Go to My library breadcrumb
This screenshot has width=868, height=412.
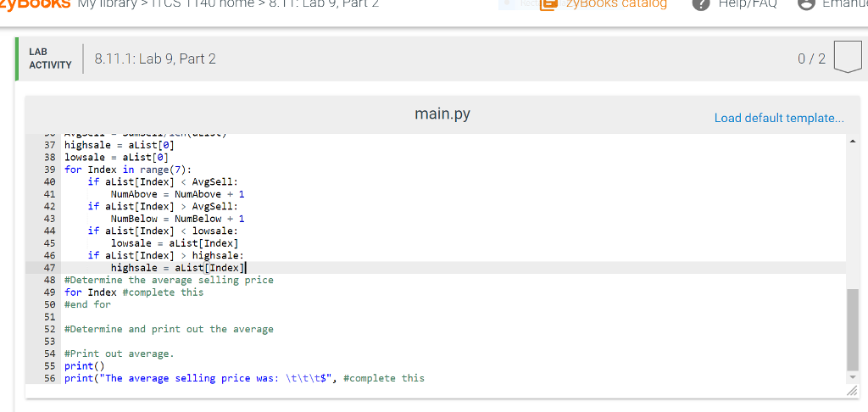108,4
